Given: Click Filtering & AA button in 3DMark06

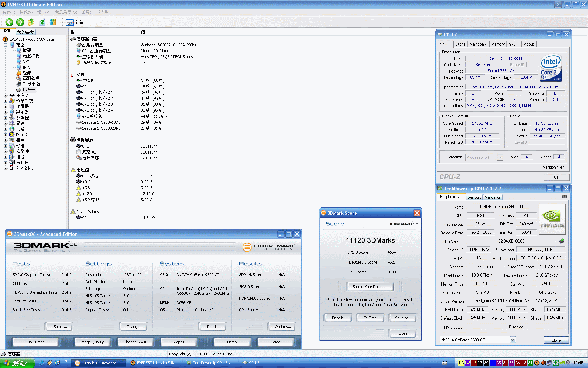Looking at the screenshot, I should pyautogui.click(x=136, y=342).
